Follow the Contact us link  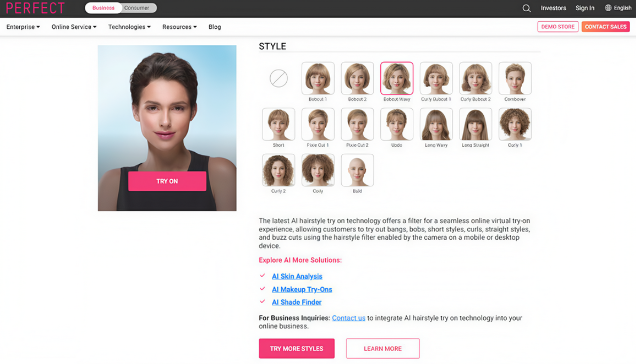(x=348, y=318)
